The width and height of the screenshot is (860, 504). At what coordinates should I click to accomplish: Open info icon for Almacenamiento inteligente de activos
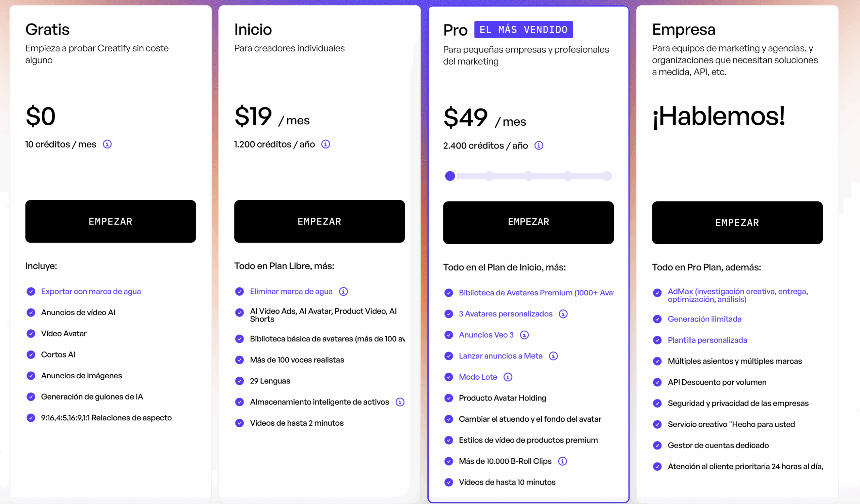tap(400, 402)
